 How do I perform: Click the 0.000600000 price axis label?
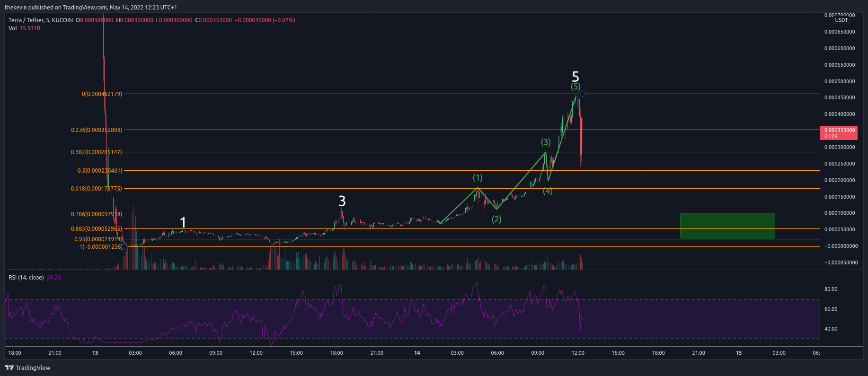pyautogui.click(x=840, y=49)
